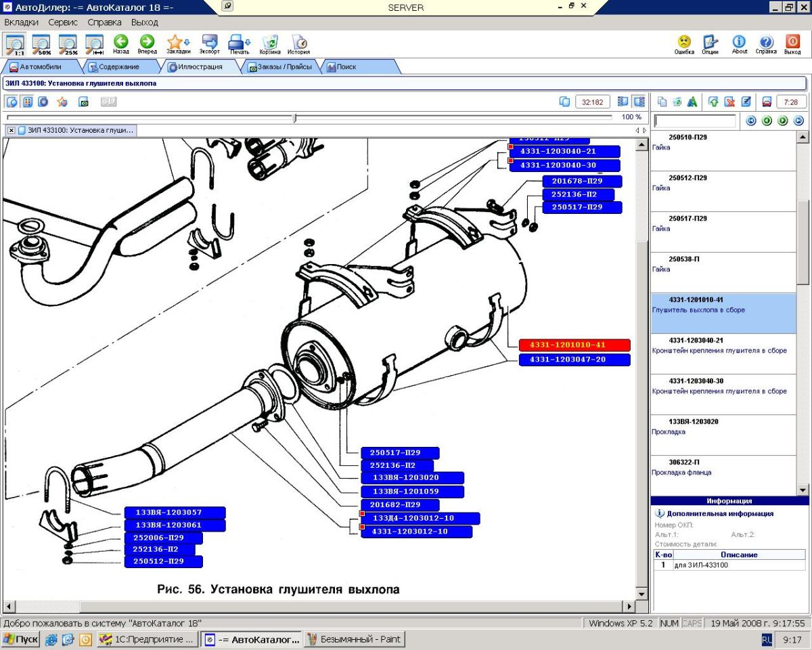Screen dimensions: 812x650
Task: Expand the Печать (Print) dropdown
Action: [248, 42]
